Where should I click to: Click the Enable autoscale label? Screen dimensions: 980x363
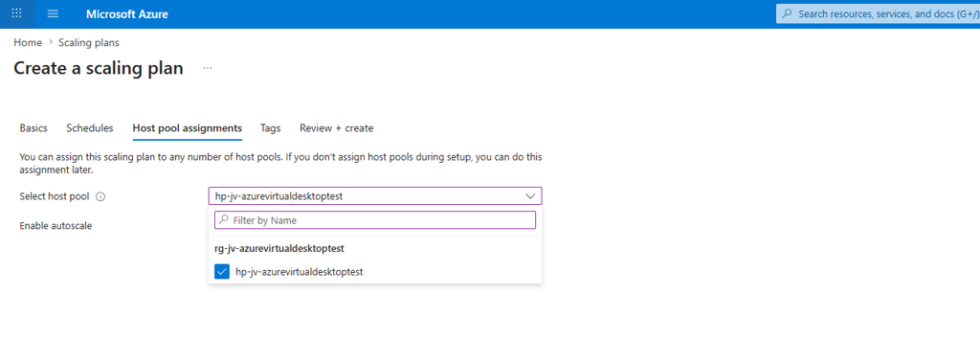click(56, 225)
